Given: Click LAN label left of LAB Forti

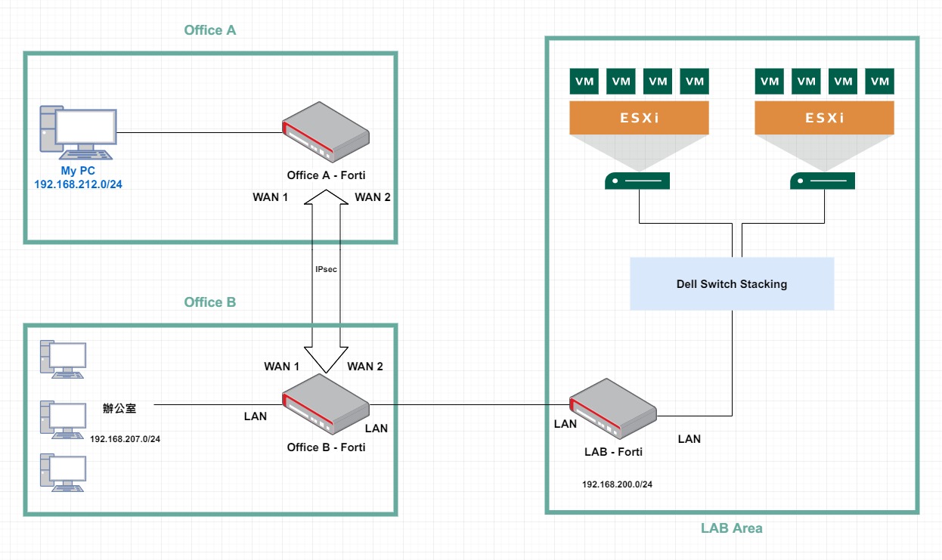Looking at the screenshot, I should (x=566, y=424).
